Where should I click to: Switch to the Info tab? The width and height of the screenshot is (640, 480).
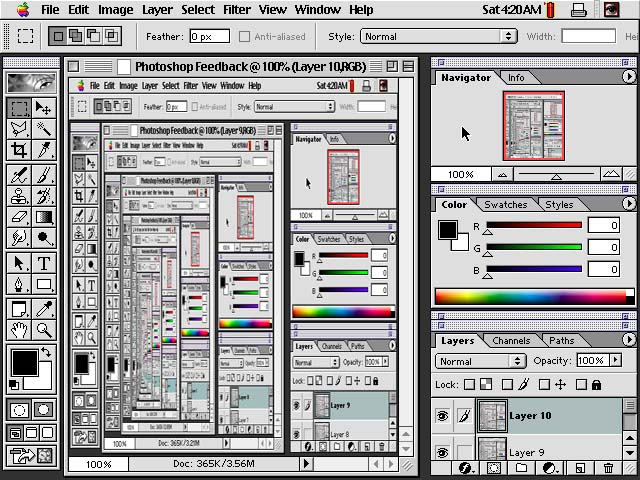516,78
